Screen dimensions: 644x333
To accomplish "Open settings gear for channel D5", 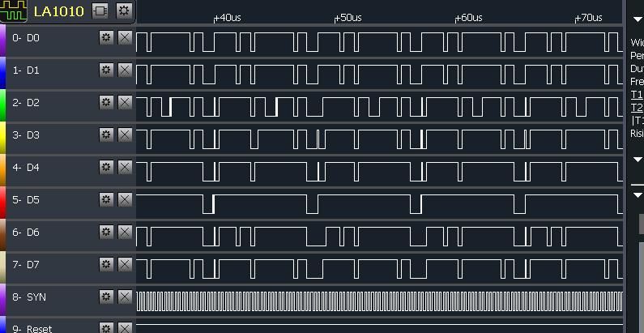I will [x=106, y=199].
